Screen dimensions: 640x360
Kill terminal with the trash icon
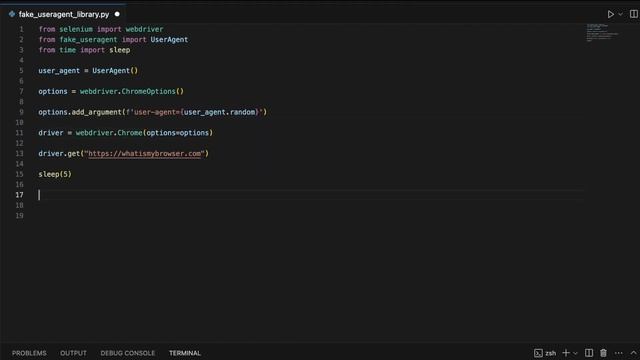pos(603,353)
